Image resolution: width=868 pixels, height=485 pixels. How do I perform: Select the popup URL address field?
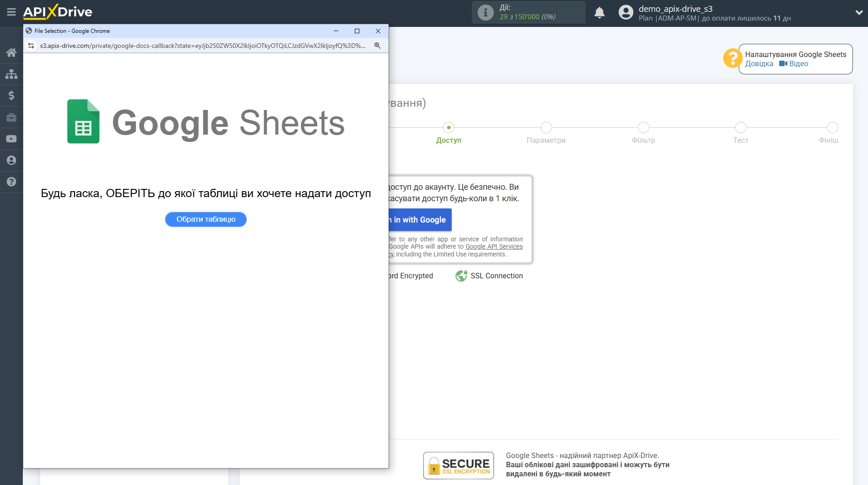point(203,46)
